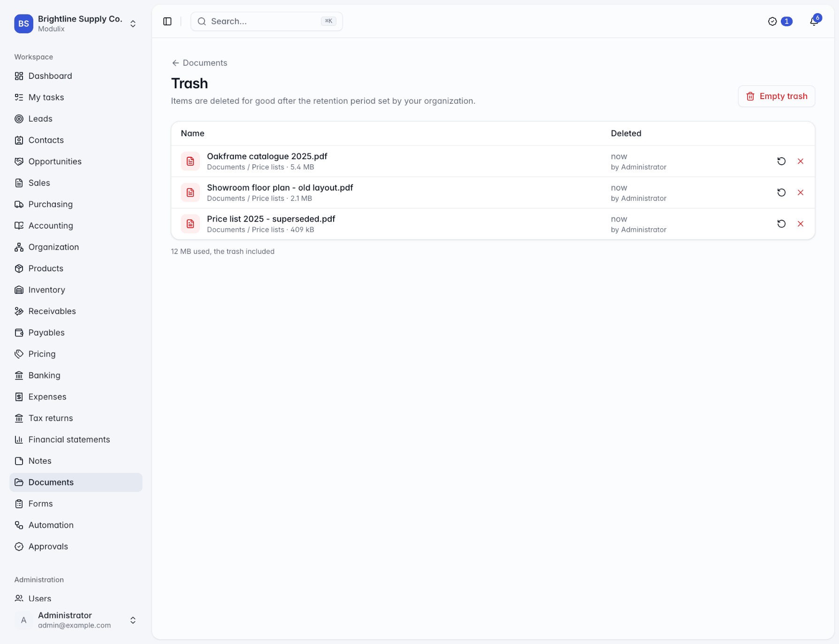The width and height of the screenshot is (839, 644).
Task: Open the notifications bell
Action: [814, 22]
